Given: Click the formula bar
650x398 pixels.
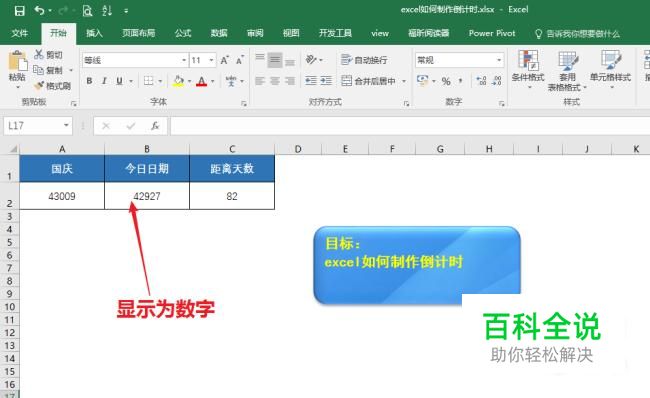Looking at the screenshot, I should [x=410, y=126].
